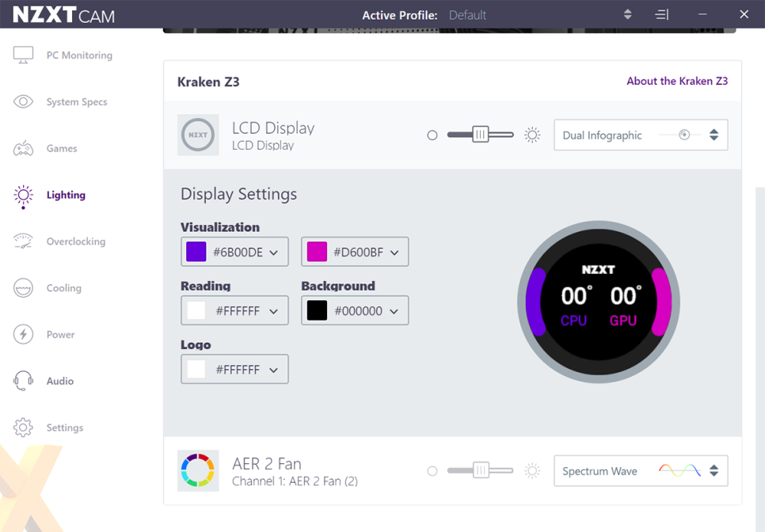Click the white Logo color swatch
The image size is (765, 532).
(x=196, y=369)
